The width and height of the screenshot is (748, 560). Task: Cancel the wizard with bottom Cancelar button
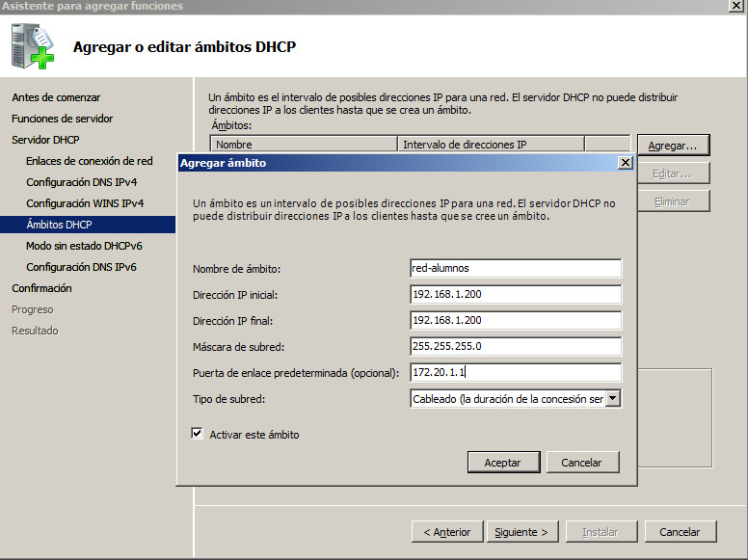point(680,532)
